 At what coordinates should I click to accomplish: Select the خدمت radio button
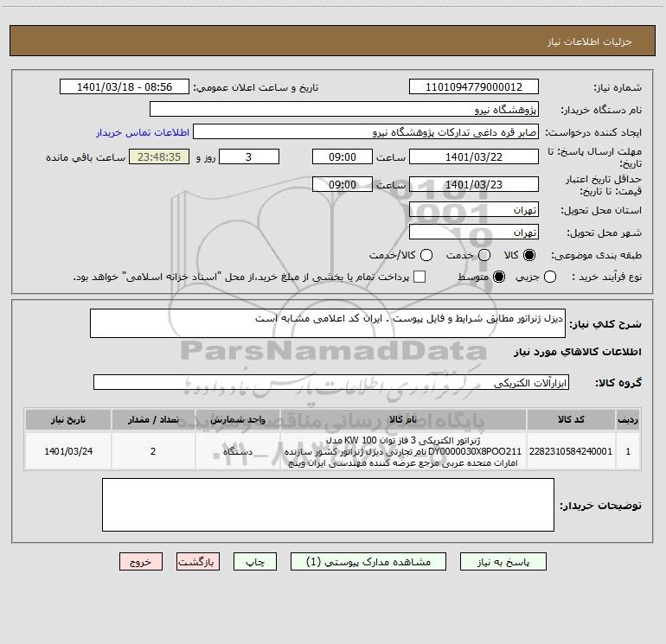484,255
